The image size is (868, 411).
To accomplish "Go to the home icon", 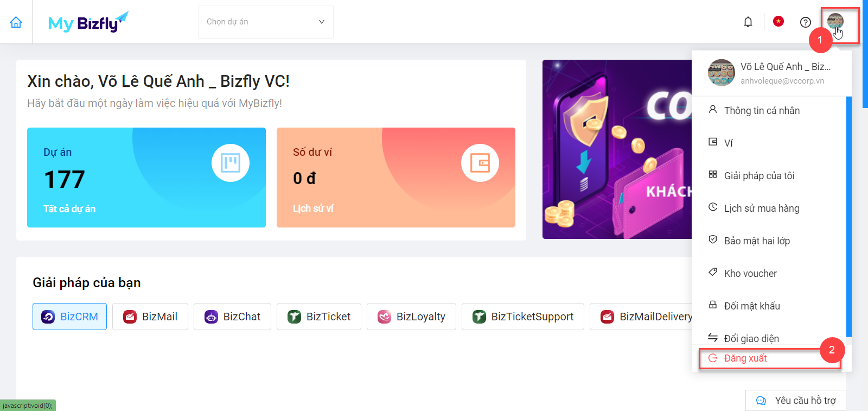I will click(16, 22).
